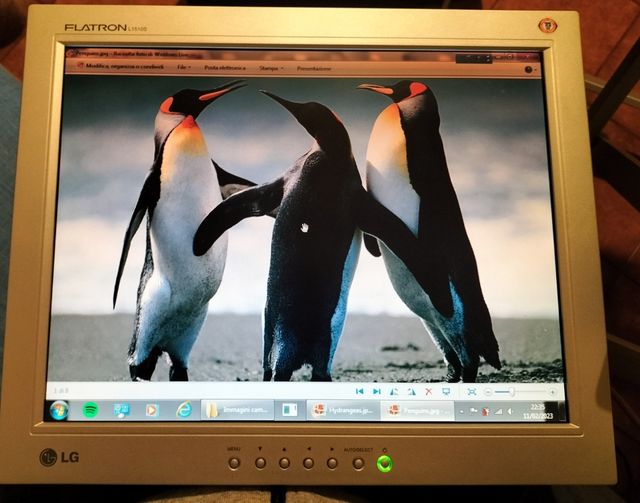Switch to the Hydrangeas.jpg taskbar window

tap(343, 410)
